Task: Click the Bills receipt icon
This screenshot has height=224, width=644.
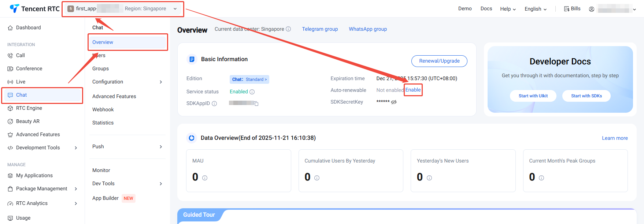Action: tap(567, 9)
